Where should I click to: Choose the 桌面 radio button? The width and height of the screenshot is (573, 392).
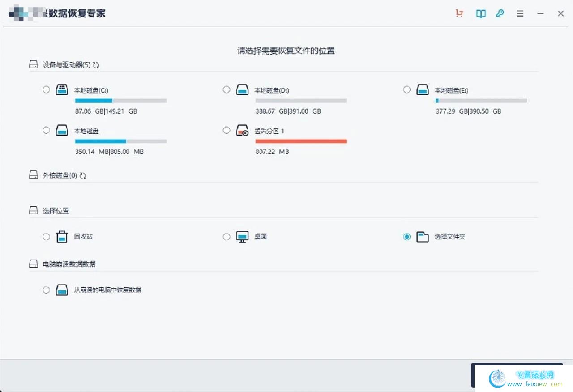point(227,237)
